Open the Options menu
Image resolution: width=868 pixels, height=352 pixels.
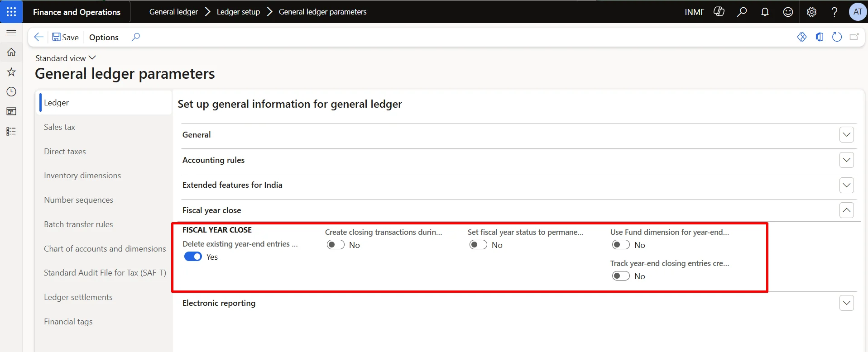point(104,37)
